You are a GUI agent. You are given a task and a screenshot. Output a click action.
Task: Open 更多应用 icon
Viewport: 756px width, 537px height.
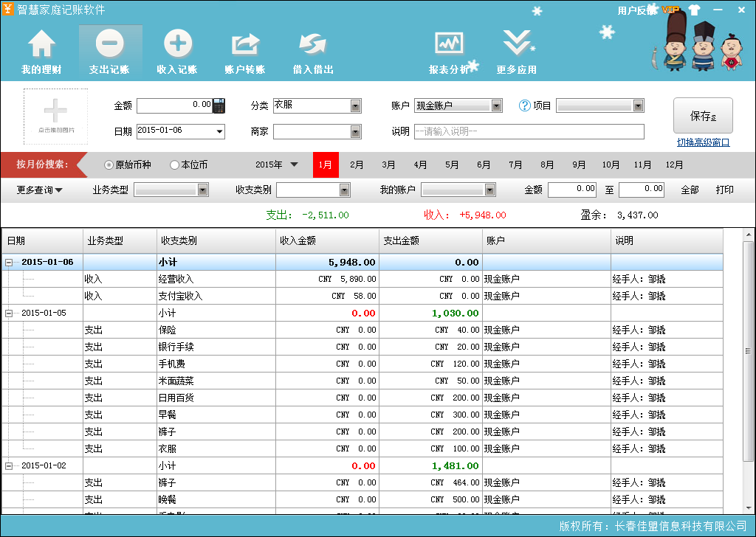click(x=516, y=46)
